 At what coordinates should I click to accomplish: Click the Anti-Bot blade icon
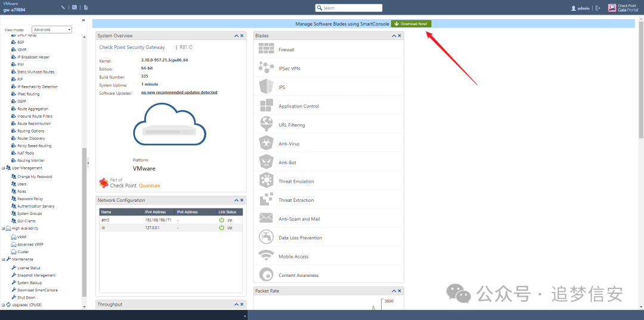click(266, 162)
